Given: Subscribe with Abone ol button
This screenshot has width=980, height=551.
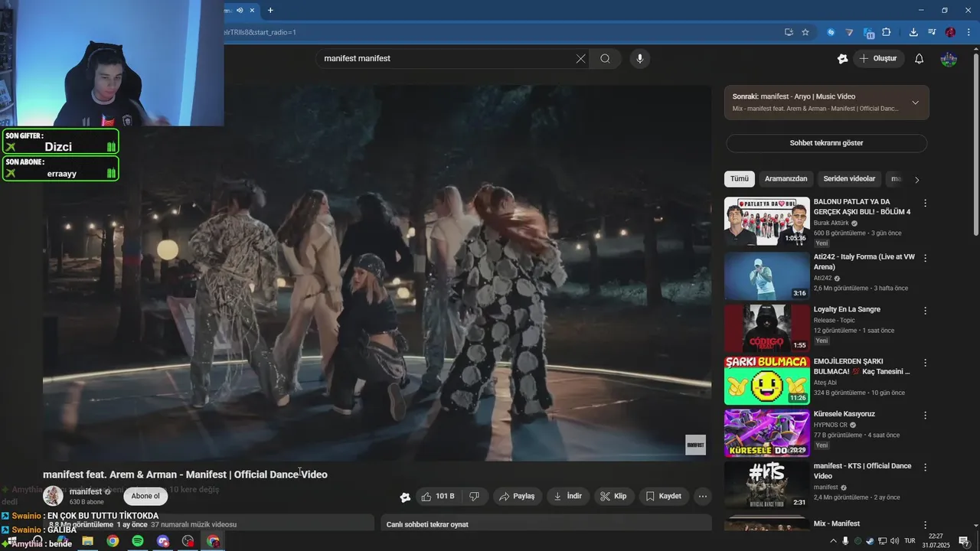Looking at the screenshot, I should 145,496.
